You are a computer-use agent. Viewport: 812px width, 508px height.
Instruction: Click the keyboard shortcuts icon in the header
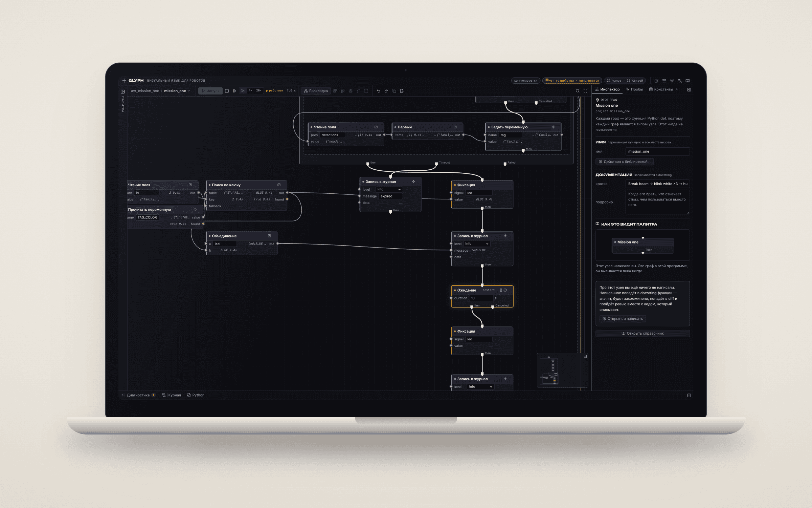click(687, 81)
